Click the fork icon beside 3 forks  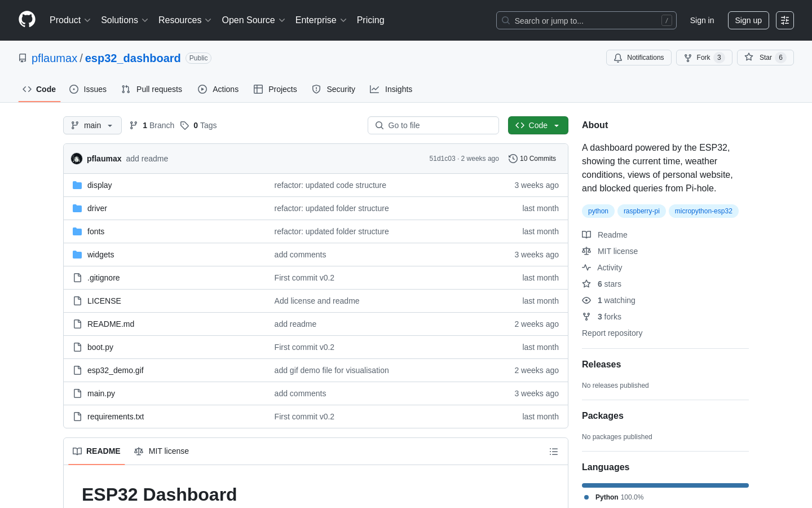(x=586, y=317)
